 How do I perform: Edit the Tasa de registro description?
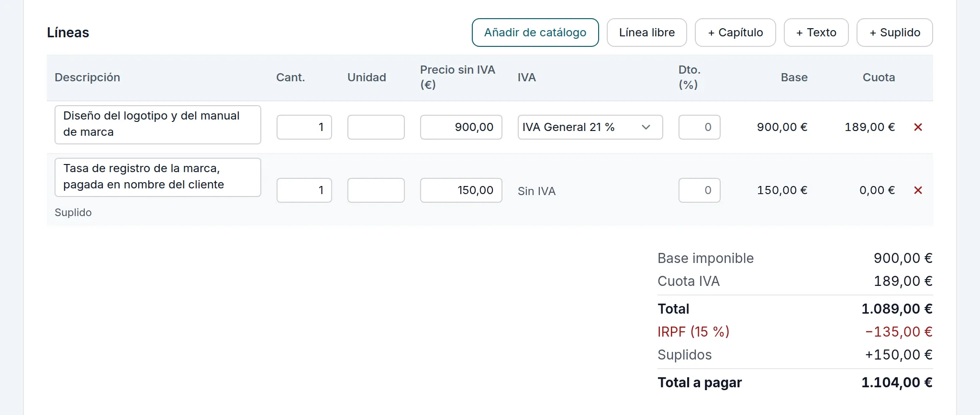[158, 177]
